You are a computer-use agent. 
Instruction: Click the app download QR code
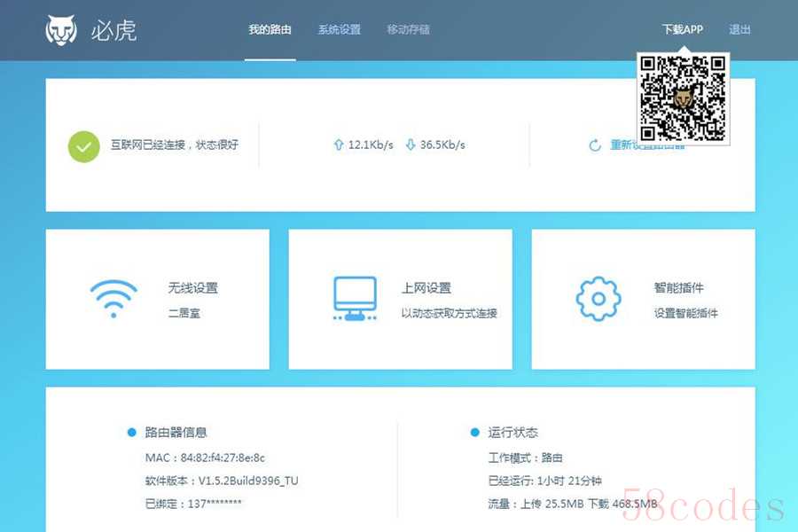[683, 98]
